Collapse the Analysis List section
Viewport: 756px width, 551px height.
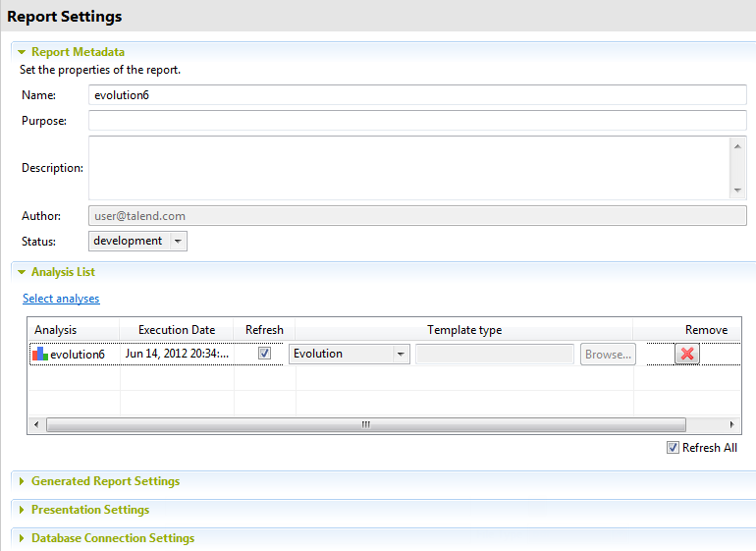click(22, 272)
